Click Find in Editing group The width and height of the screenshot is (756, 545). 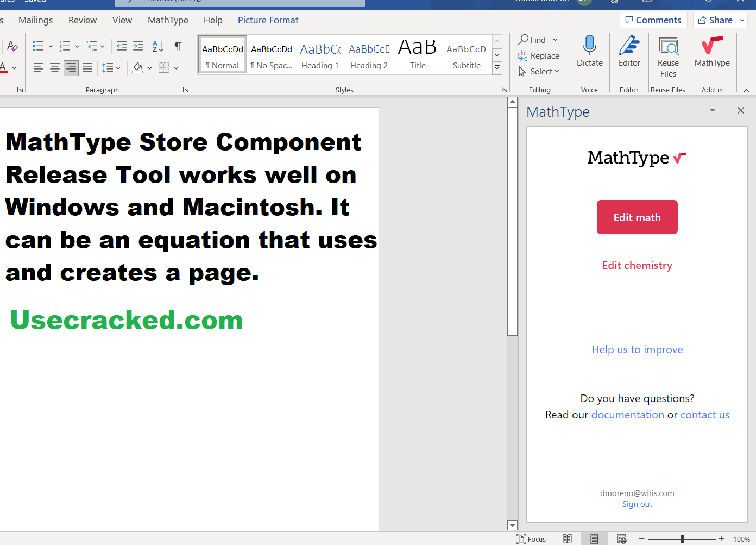(532, 40)
